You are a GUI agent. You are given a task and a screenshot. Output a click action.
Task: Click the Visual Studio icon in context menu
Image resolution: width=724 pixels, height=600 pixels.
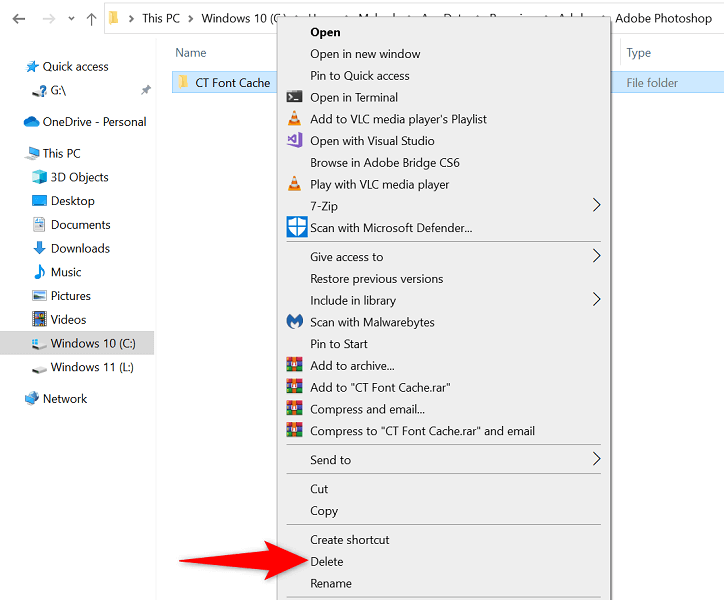point(294,141)
